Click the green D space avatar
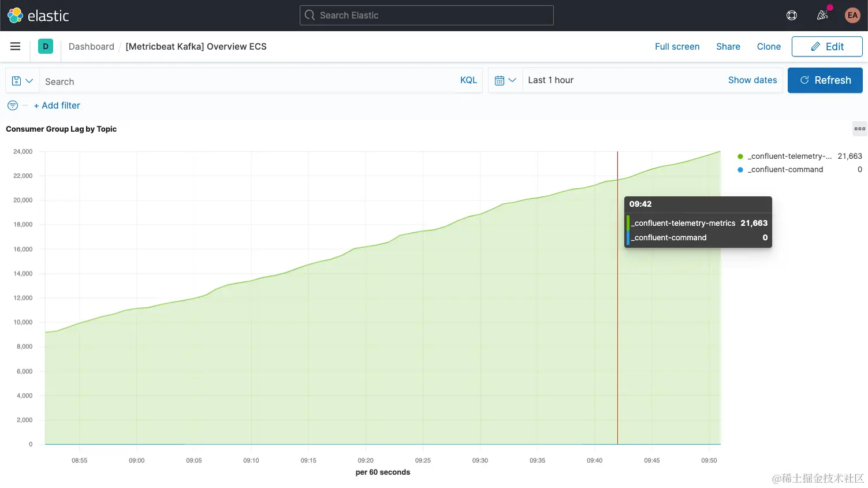This screenshot has width=868, height=488. [46, 46]
